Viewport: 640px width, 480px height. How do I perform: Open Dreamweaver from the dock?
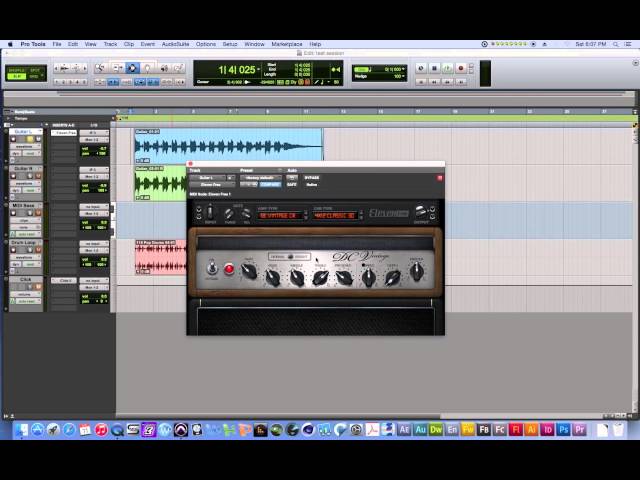tap(436, 429)
